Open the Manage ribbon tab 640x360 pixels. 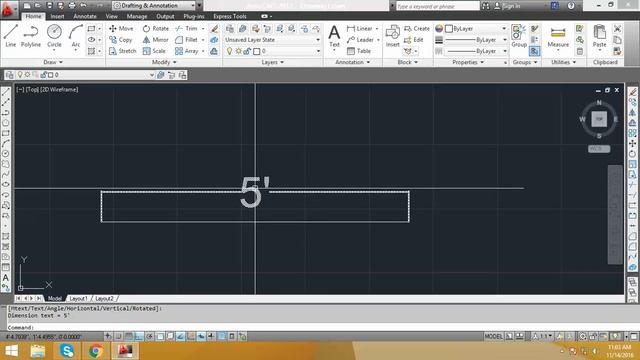click(137, 16)
